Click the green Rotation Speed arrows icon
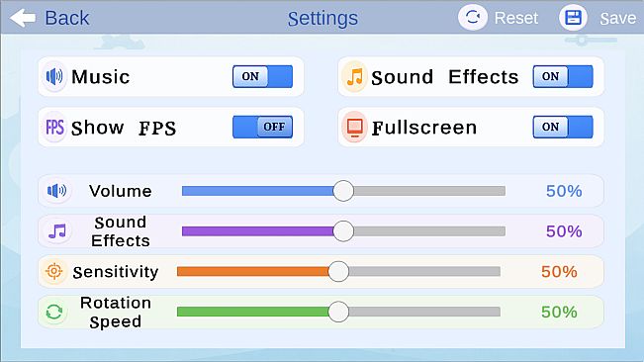This screenshot has height=362, width=644. coord(54,312)
